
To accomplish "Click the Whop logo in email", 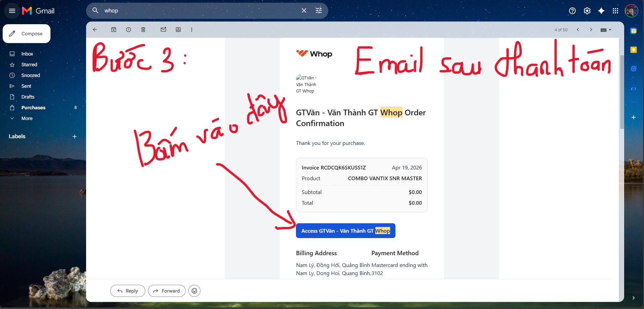I will [x=314, y=54].
